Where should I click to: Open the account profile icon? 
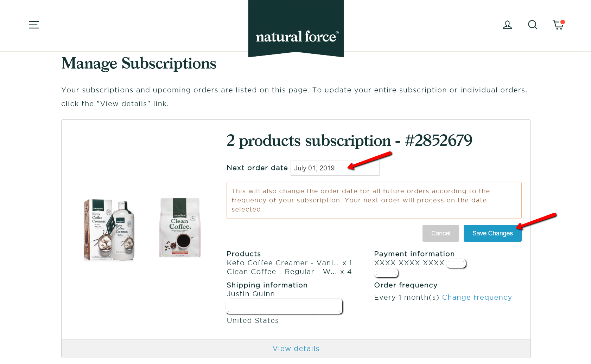click(507, 25)
